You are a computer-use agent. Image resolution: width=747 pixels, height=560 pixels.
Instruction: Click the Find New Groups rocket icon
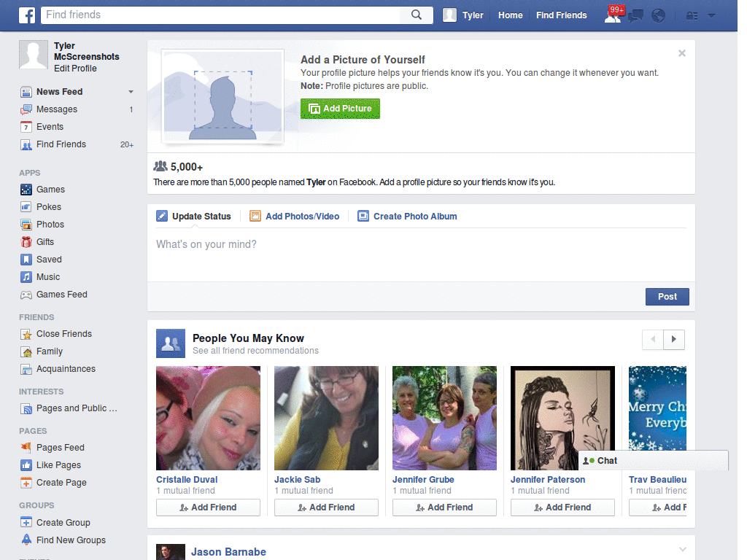(x=26, y=540)
